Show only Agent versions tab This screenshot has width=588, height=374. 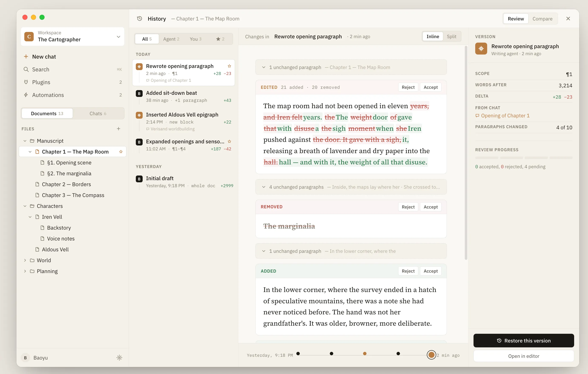coord(171,39)
